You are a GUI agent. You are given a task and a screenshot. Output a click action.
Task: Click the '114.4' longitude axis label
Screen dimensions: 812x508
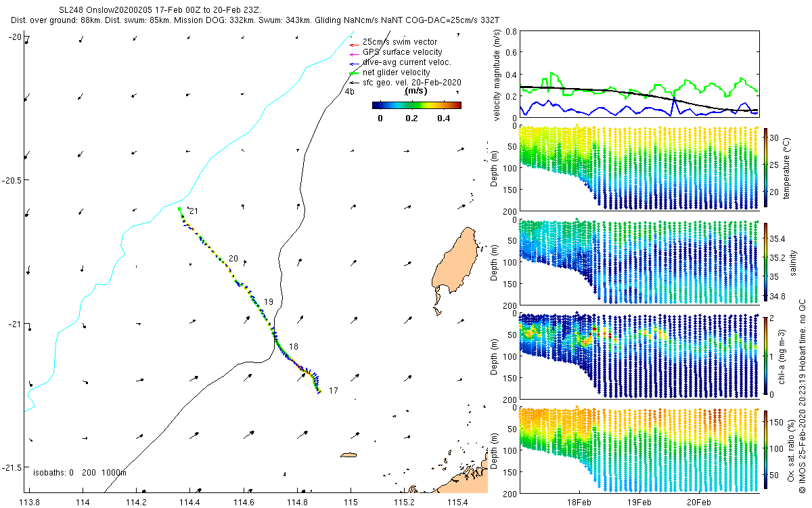coord(189,502)
